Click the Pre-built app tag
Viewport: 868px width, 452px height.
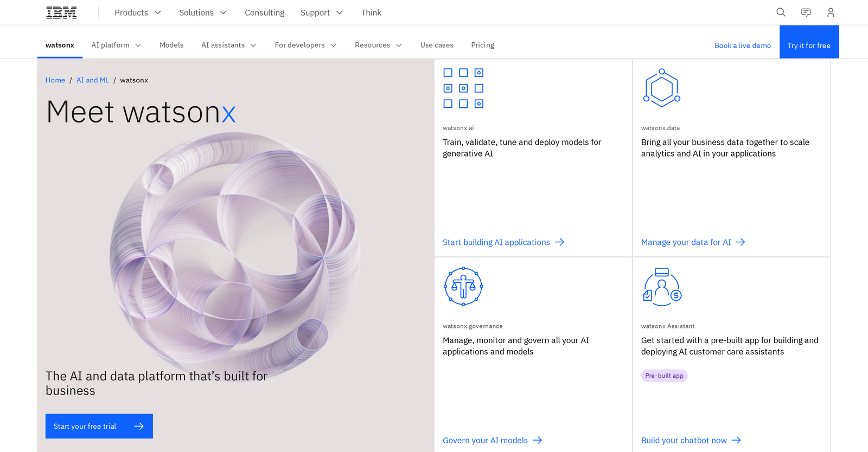(665, 376)
